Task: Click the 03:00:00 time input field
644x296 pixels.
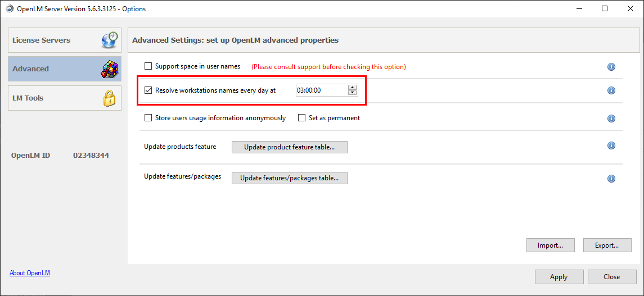Action: pyautogui.click(x=321, y=90)
